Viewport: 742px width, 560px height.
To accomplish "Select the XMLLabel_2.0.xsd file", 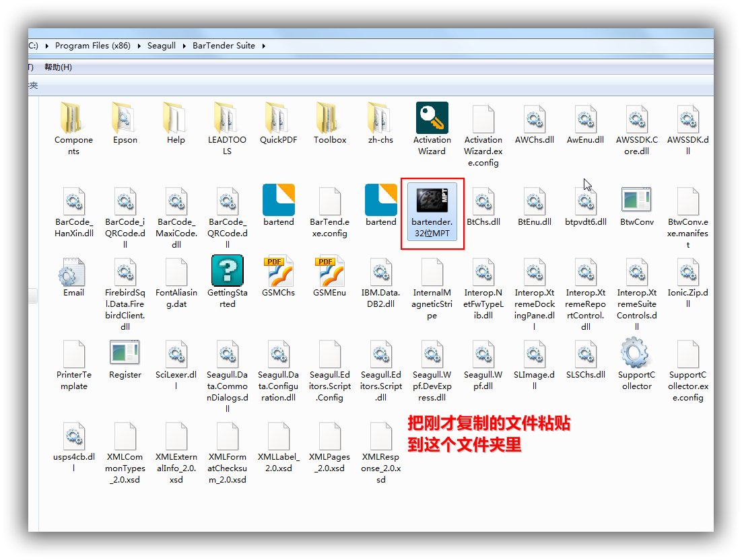I will pos(278,436).
